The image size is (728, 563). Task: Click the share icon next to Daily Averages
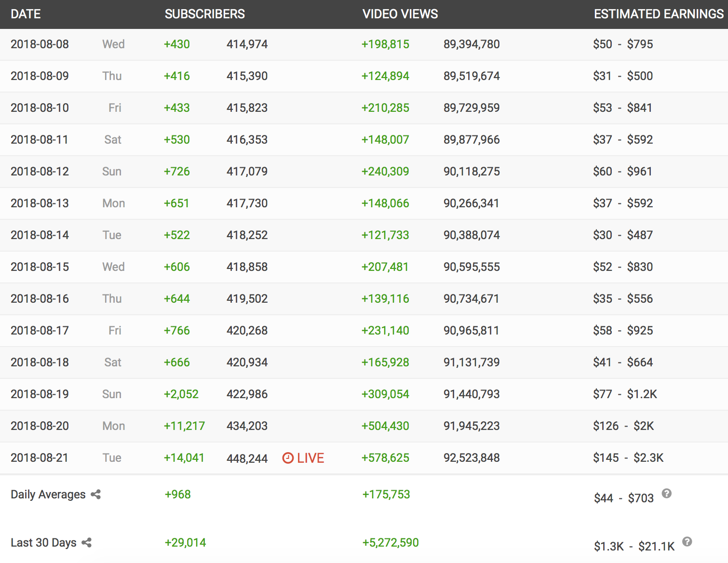click(x=95, y=495)
